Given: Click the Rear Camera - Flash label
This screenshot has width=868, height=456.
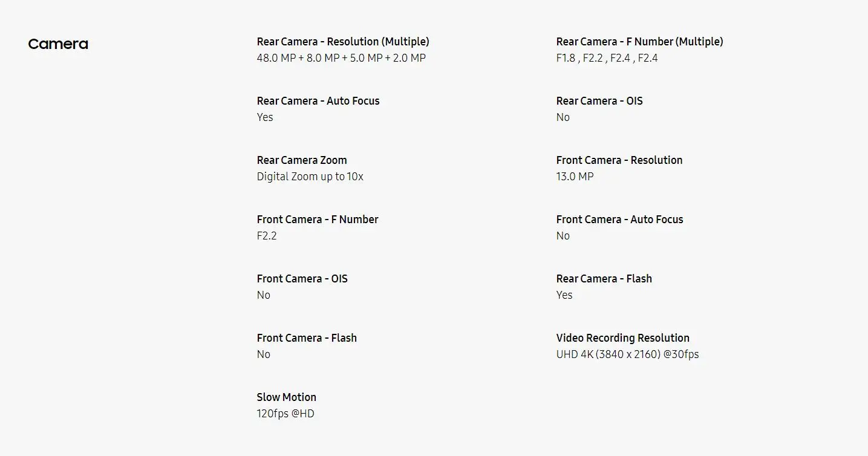Looking at the screenshot, I should click(604, 279).
